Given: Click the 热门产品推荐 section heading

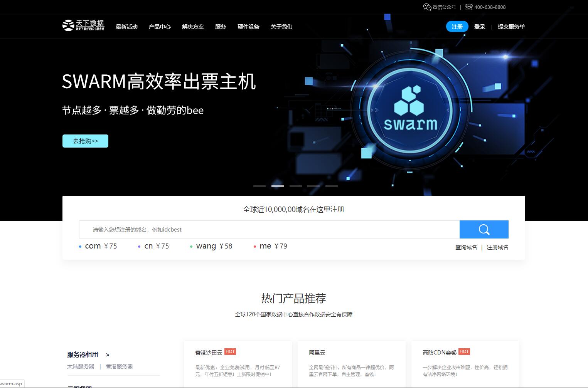Looking at the screenshot, I should click(294, 298).
